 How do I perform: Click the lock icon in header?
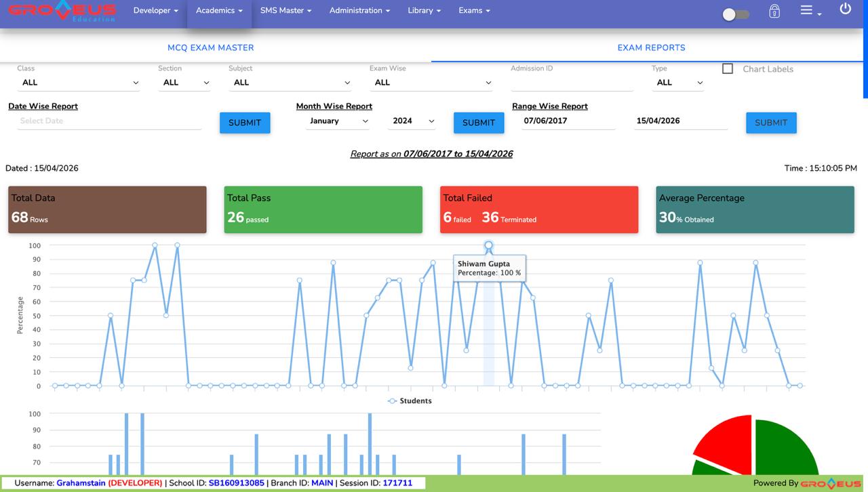pyautogui.click(x=774, y=12)
